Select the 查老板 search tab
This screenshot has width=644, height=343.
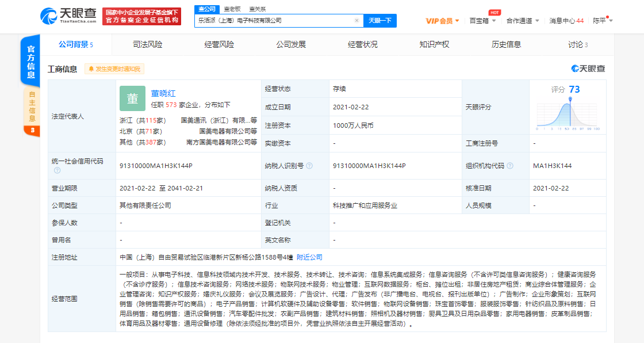232,9
